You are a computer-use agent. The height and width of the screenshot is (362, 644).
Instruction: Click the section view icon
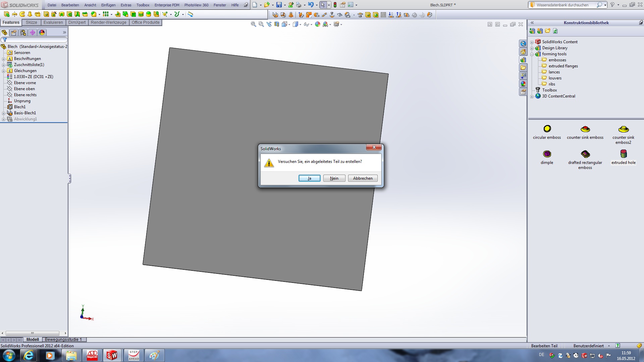(x=277, y=24)
